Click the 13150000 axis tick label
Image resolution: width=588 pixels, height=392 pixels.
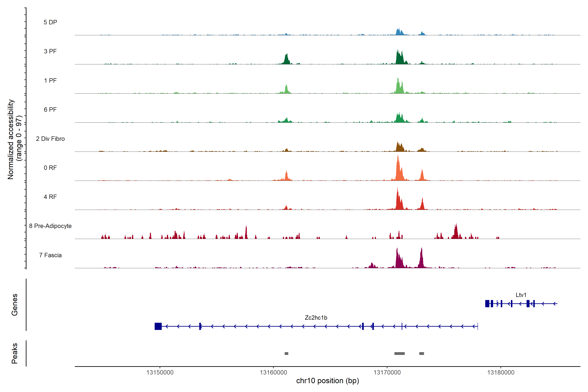[x=160, y=373]
